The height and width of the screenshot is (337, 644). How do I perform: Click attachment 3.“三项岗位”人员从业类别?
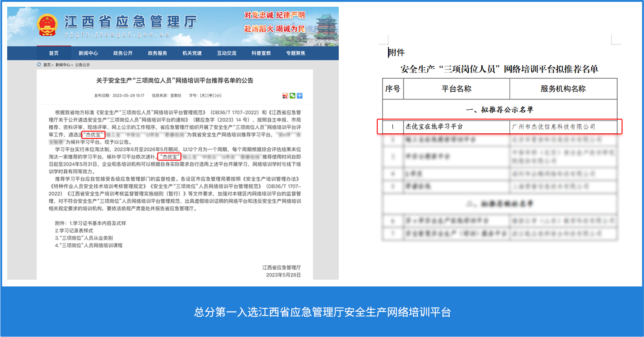[84, 238]
